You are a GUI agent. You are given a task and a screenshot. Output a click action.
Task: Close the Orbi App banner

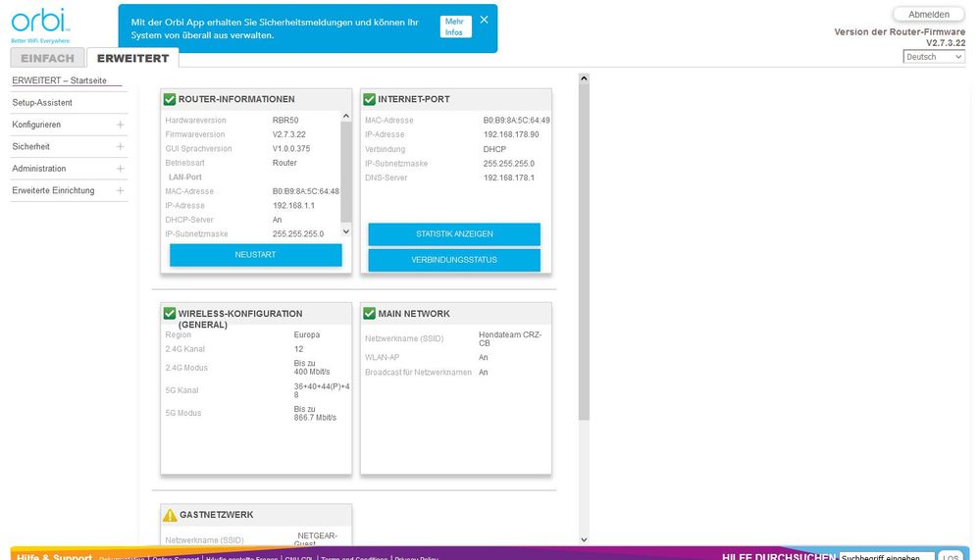pos(484,20)
